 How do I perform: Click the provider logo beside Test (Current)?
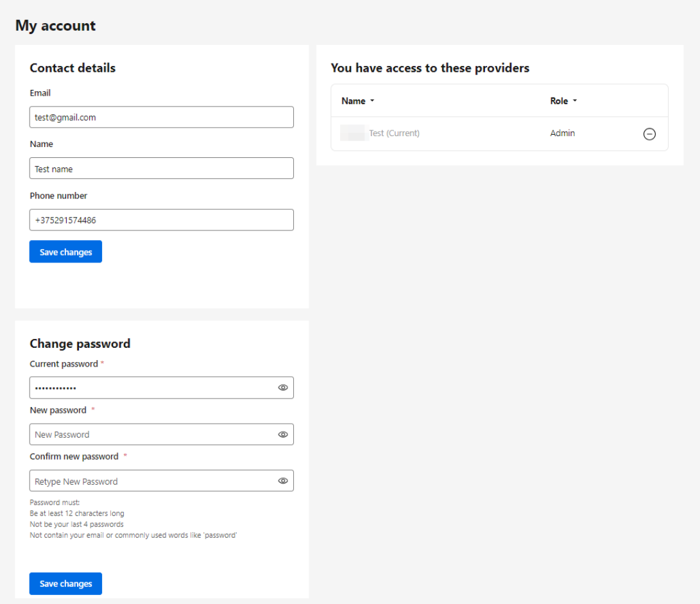[x=352, y=134]
